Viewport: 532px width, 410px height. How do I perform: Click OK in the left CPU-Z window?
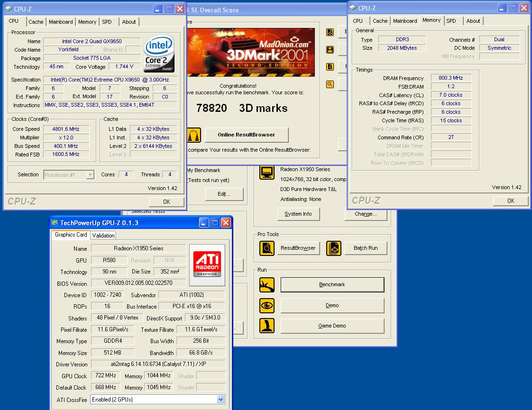coord(166,202)
